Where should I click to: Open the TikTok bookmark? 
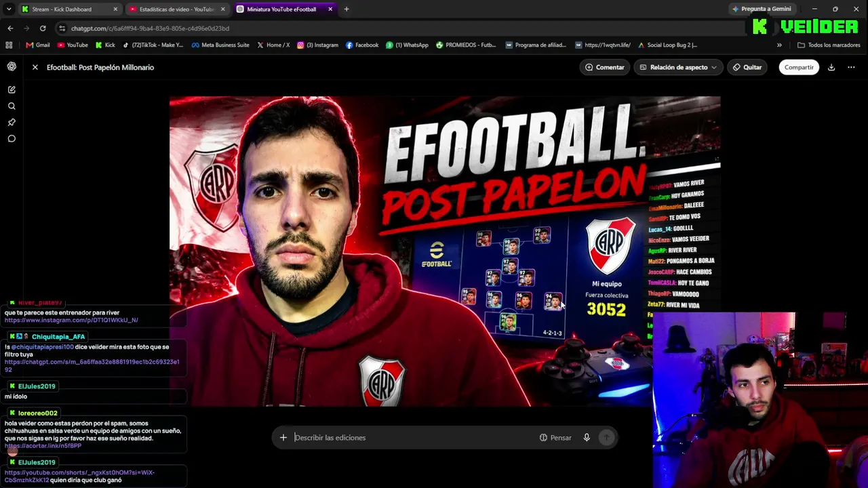click(153, 45)
